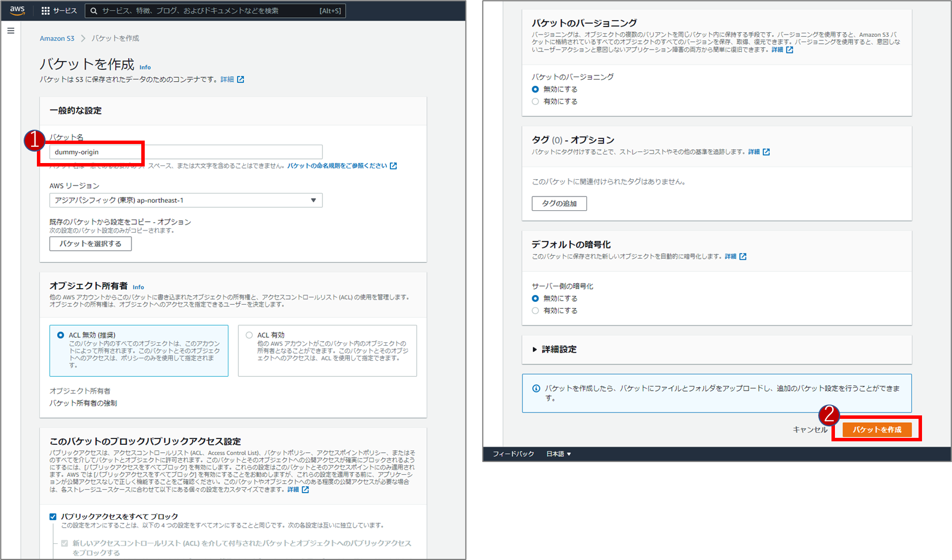Click the バケット名 input field
The image size is (952, 560).
click(x=186, y=152)
